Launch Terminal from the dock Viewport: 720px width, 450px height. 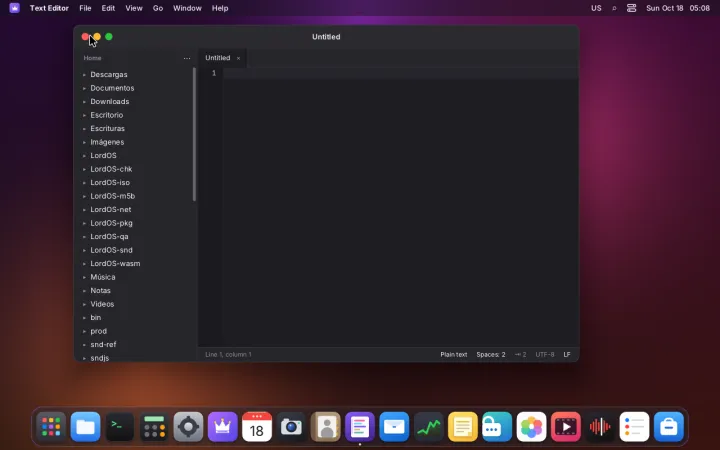(119, 427)
